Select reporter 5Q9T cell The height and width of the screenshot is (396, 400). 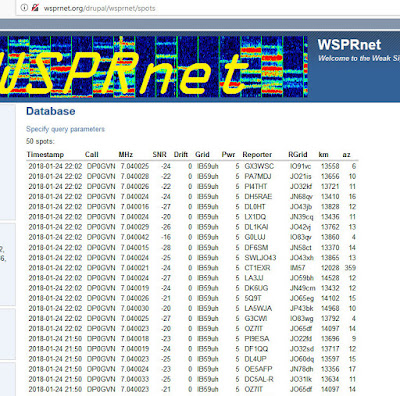[x=253, y=298]
